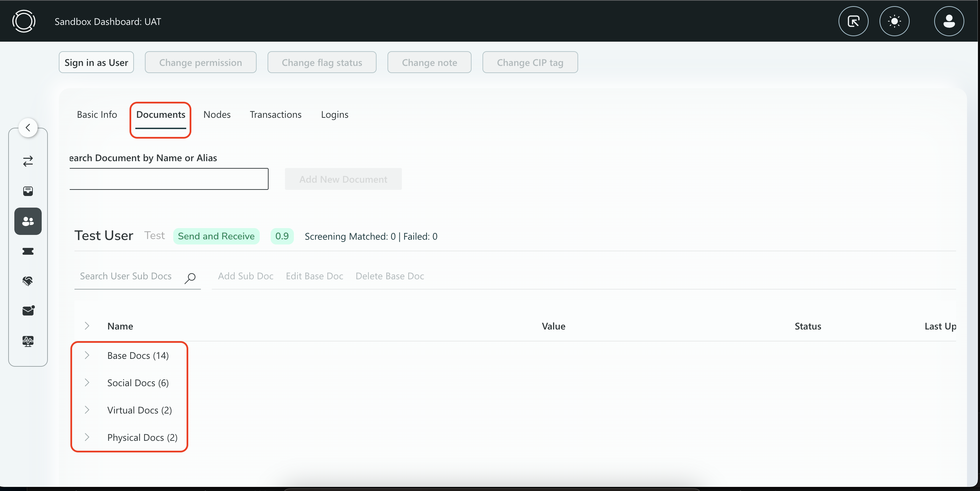
Task: Select the Social Docs (6) row label
Action: coord(138,383)
